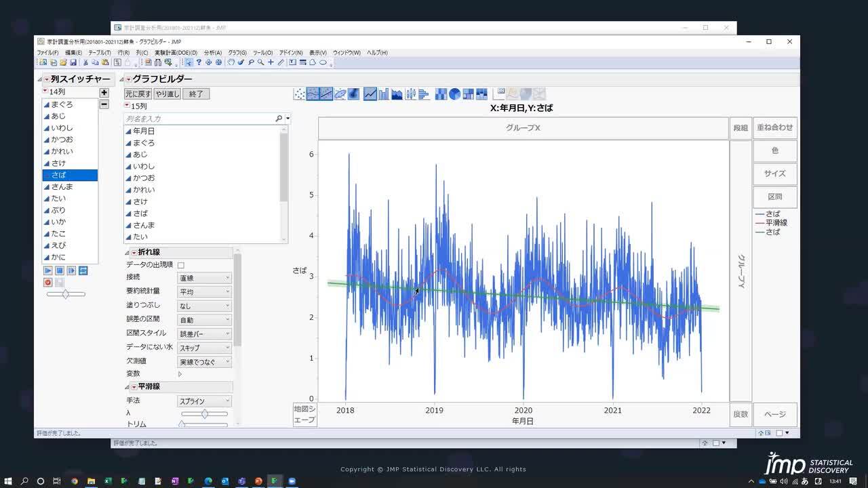
Task: Select the Pie chart element icon
Action: tap(454, 94)
